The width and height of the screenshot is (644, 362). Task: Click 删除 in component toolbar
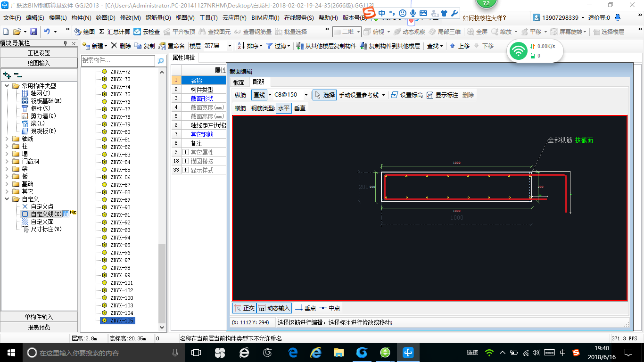click(x=121, y=46)
